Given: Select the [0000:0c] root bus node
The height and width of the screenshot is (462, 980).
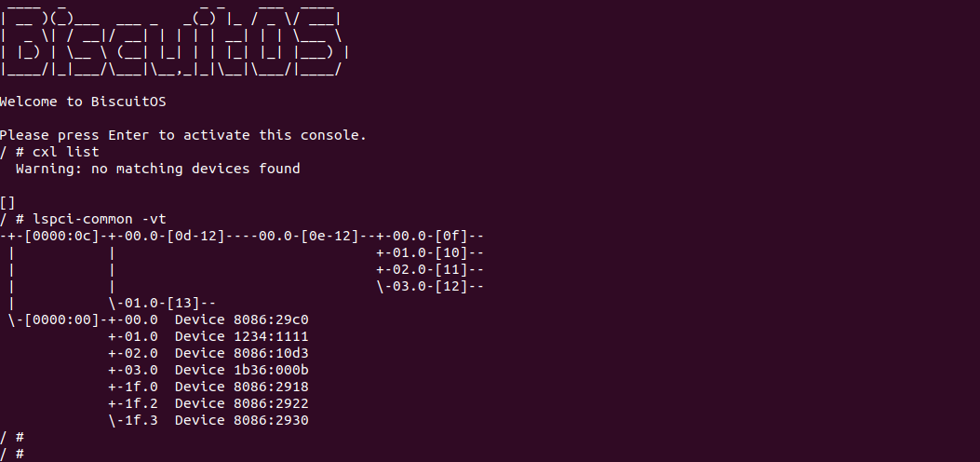Looking at the screenshot, I should [58, 236].
